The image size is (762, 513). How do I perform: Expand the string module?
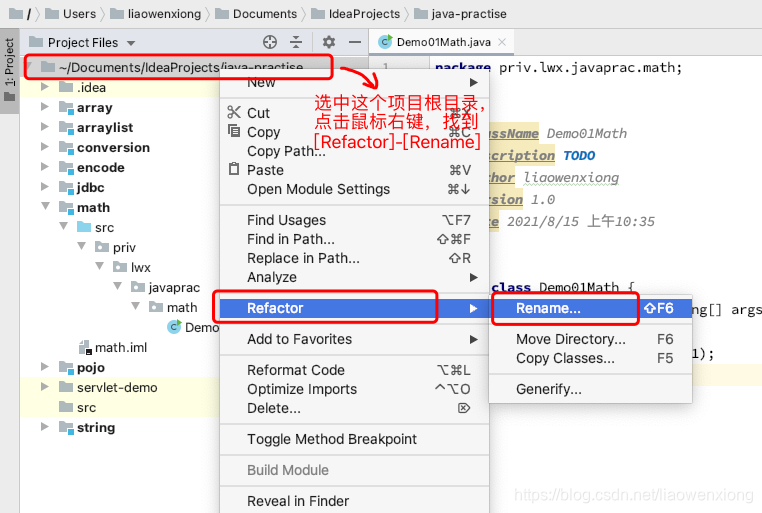click(x=45, y=427)
